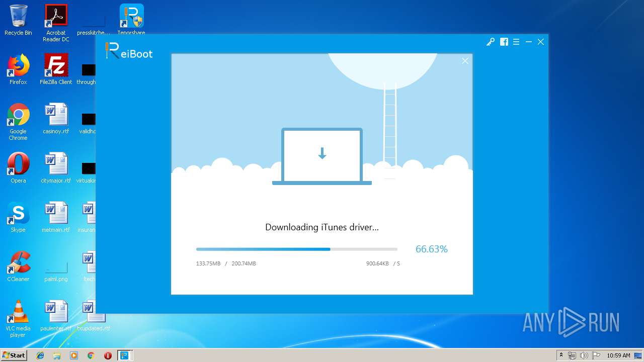Click the 133.75MB downloaded size text
The image size is (644, 362).
click(208, 263)
